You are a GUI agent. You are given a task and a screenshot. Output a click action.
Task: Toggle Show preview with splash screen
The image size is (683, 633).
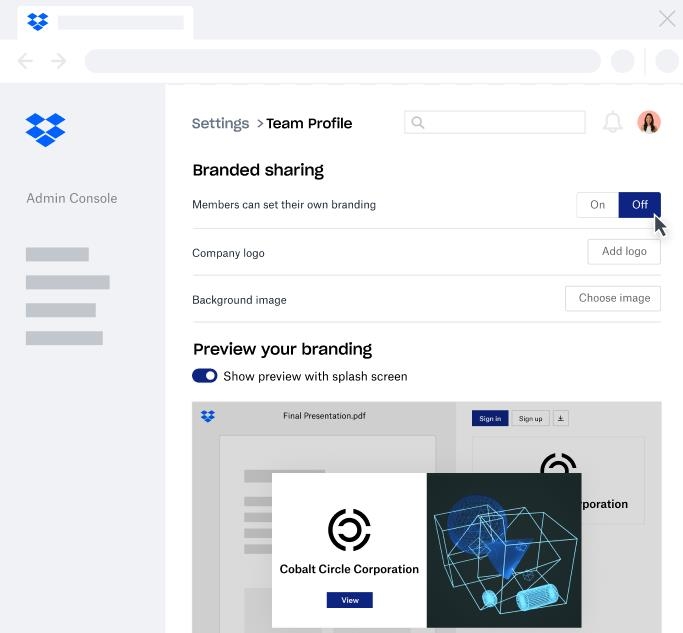click(x=205, y=376)
